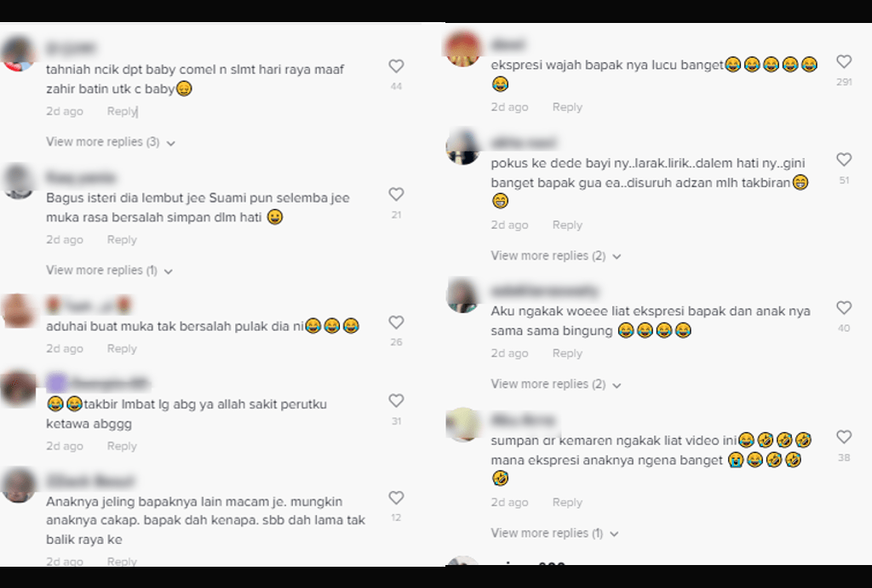
Task: Like the 'sumpah dr kemaren ngakak' comment
Action: tap(844, 437)
